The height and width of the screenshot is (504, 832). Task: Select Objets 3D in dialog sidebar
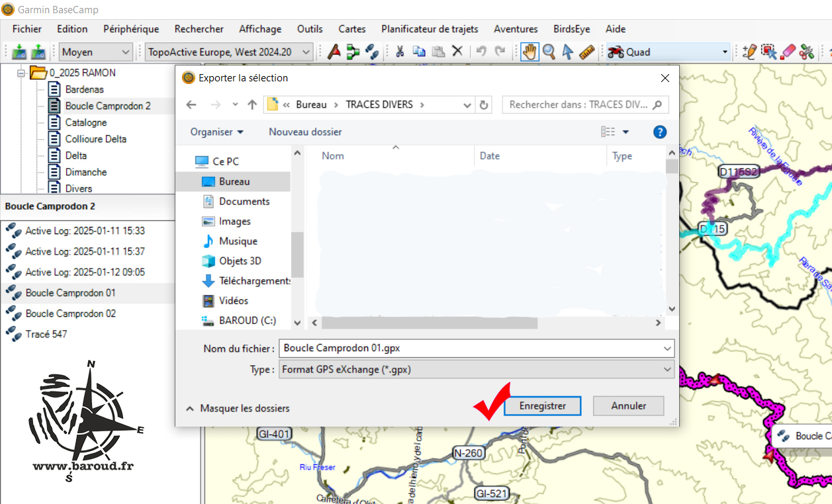pos(232,261)
